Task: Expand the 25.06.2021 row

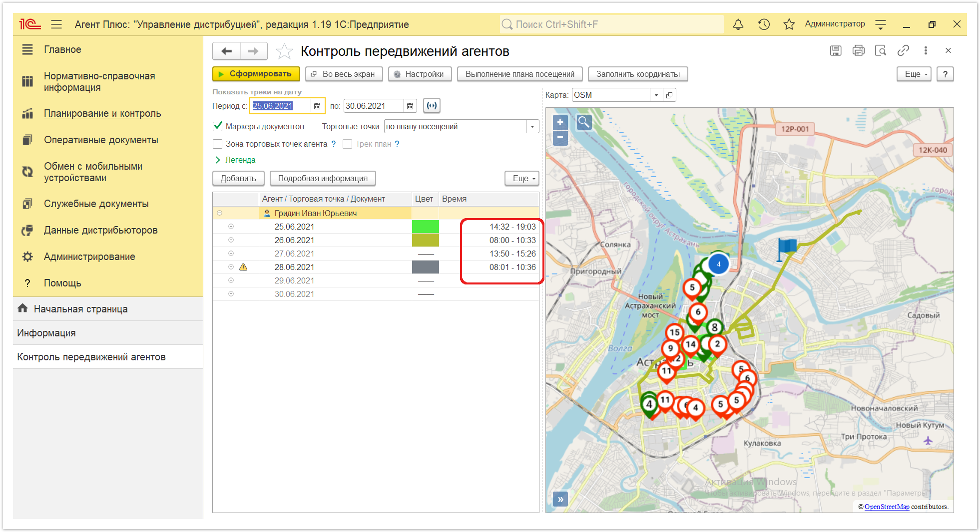Action: coord(231,227)
